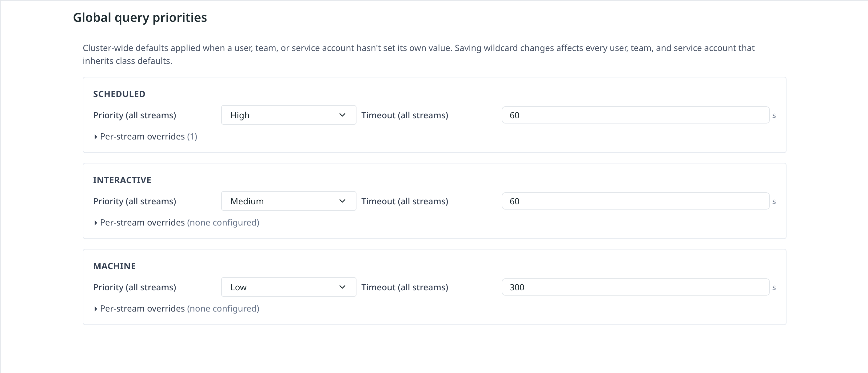Click the Interactive timeout field showing 60
This screenshot has height=373, width=868.
click(x=635, y=201)
